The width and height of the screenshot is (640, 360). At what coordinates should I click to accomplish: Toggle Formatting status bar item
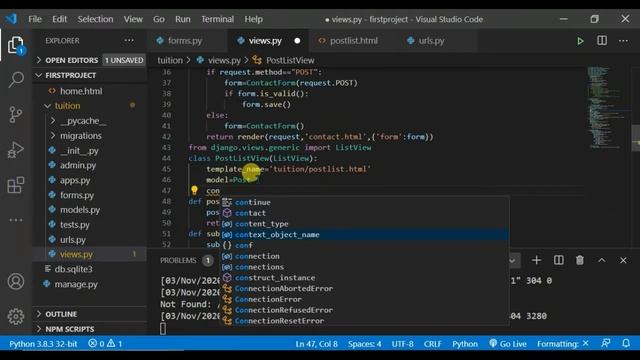562,344
